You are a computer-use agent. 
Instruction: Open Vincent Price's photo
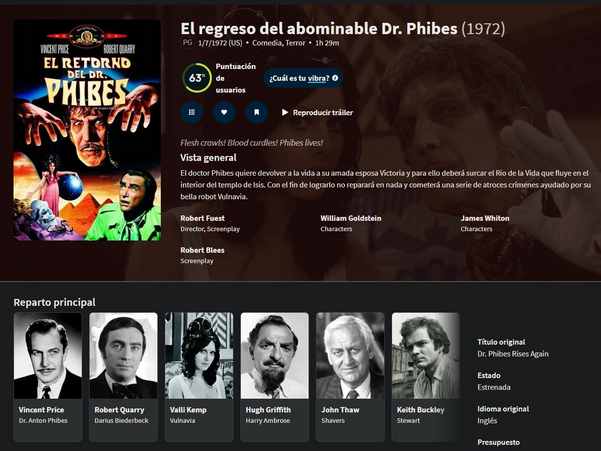(48, 356)
